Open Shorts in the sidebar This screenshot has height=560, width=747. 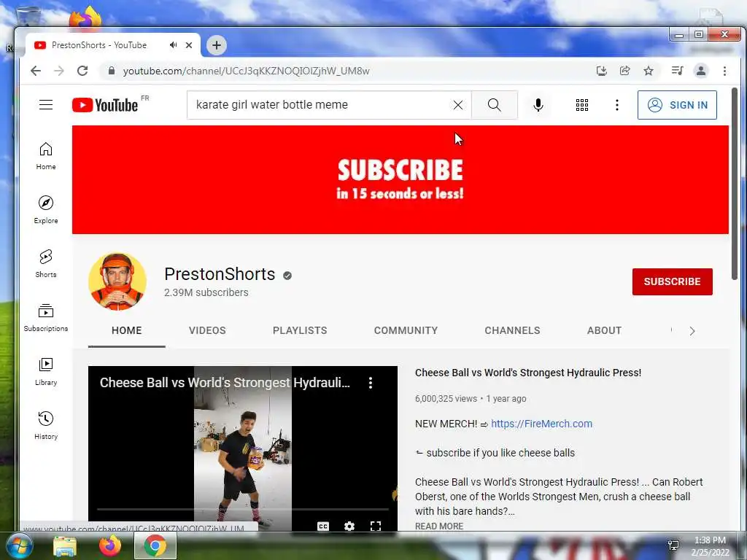point(46,264)
